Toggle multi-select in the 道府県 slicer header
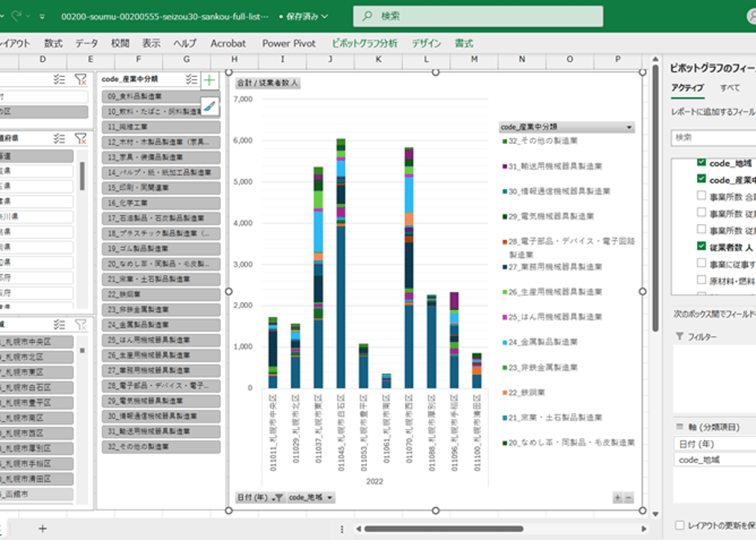The height and width of the screenshot is (540, 756). 59,138
